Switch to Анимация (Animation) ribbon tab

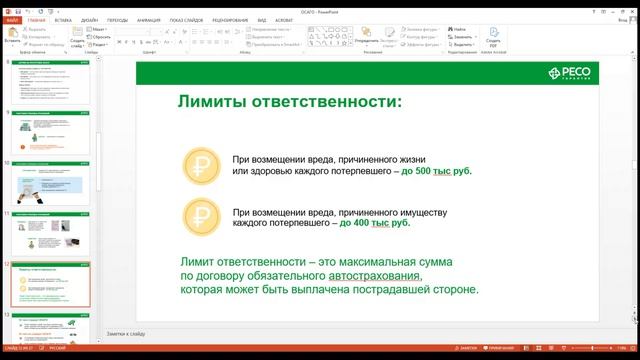(x=149, y=20)
